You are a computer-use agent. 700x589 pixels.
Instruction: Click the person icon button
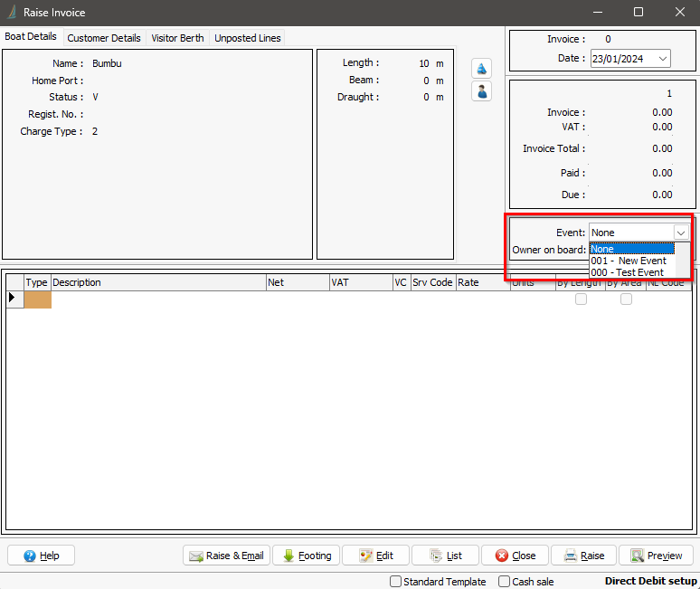[x=482, y=91]
